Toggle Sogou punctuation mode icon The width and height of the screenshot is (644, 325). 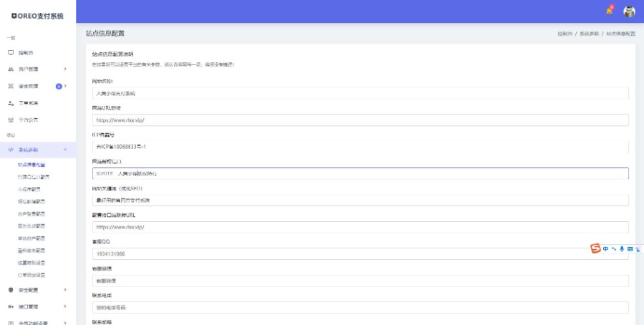point(614,249)
